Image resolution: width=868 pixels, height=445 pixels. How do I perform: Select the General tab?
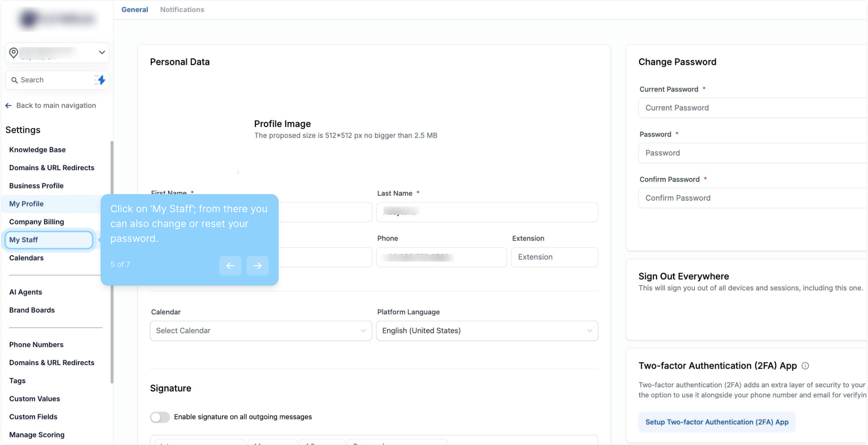coord(134,9)
